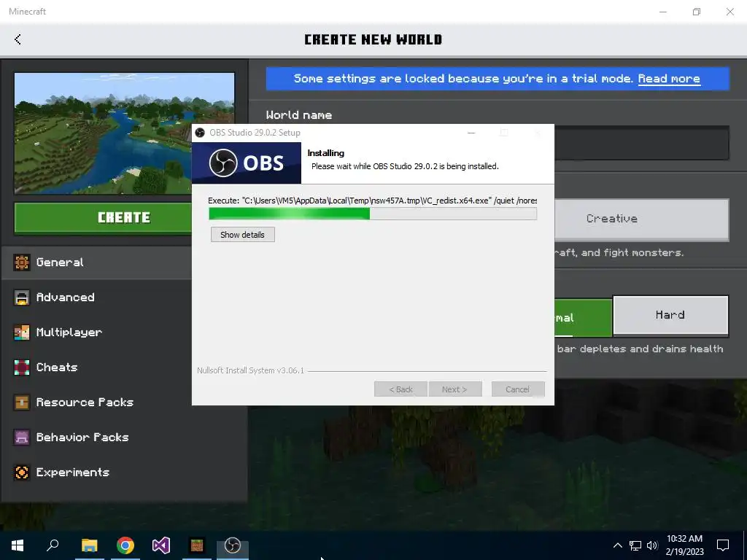This screenshot has height=560, width=747.
Task: Open network status tray icon
Action: click(x=635, y=545)
